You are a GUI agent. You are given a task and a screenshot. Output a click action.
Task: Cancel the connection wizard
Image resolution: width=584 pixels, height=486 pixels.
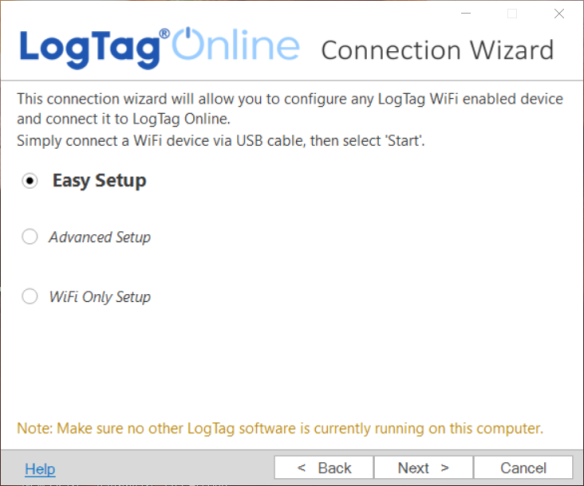click(523, 467)
